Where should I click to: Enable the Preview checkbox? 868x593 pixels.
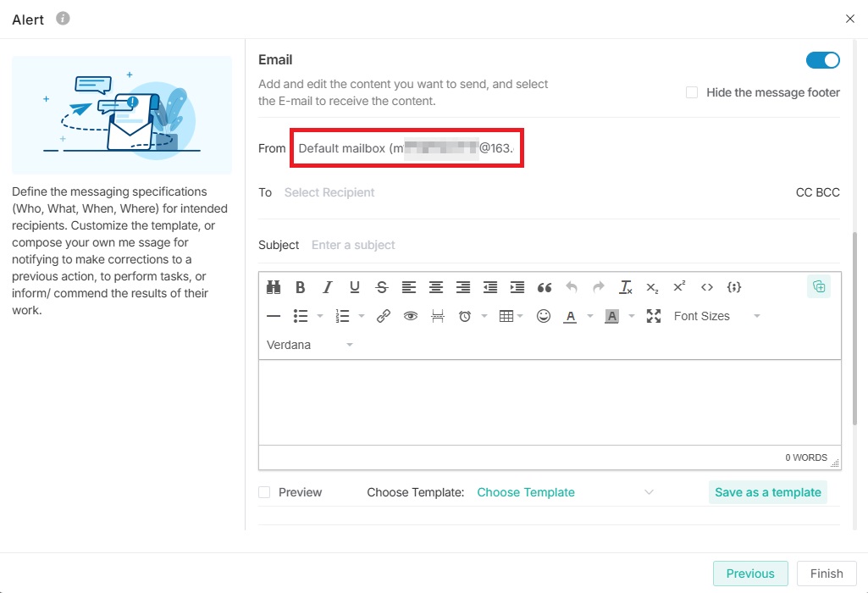point(265,492)
